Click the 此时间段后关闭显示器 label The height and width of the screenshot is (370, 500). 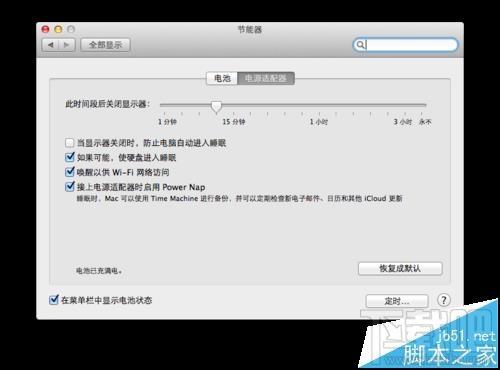point(107,104)
